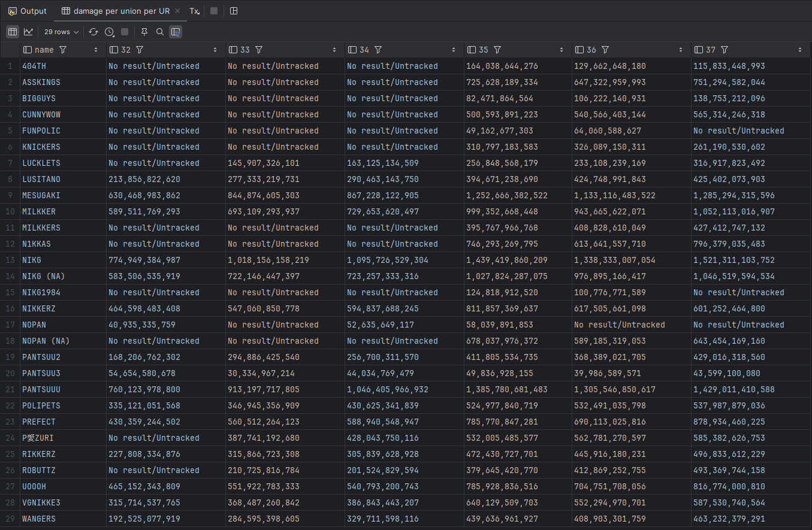
Task: Select the CUNNYWOW name cell
Action: 63,114
